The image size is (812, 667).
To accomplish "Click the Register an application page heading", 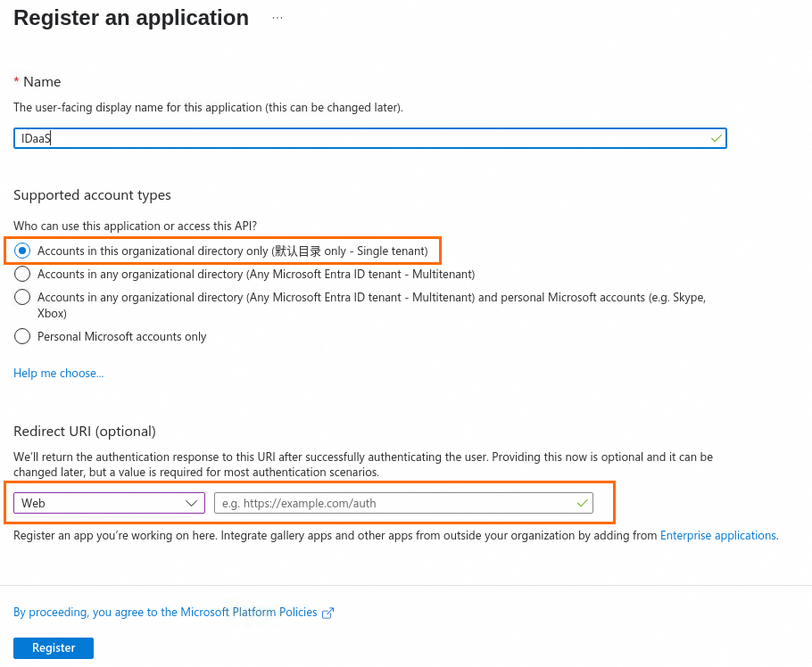I will (131, 18).
